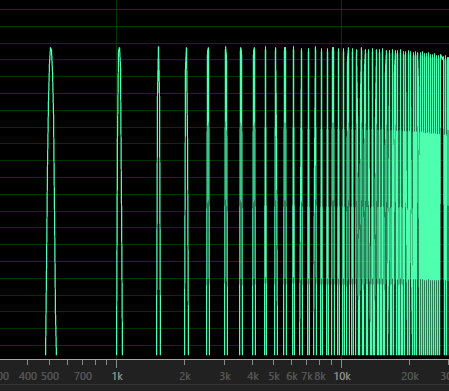449x391 pixels.
Task: Click the top of the 500 Hz spectrum peak
Action: pos(50,49)
